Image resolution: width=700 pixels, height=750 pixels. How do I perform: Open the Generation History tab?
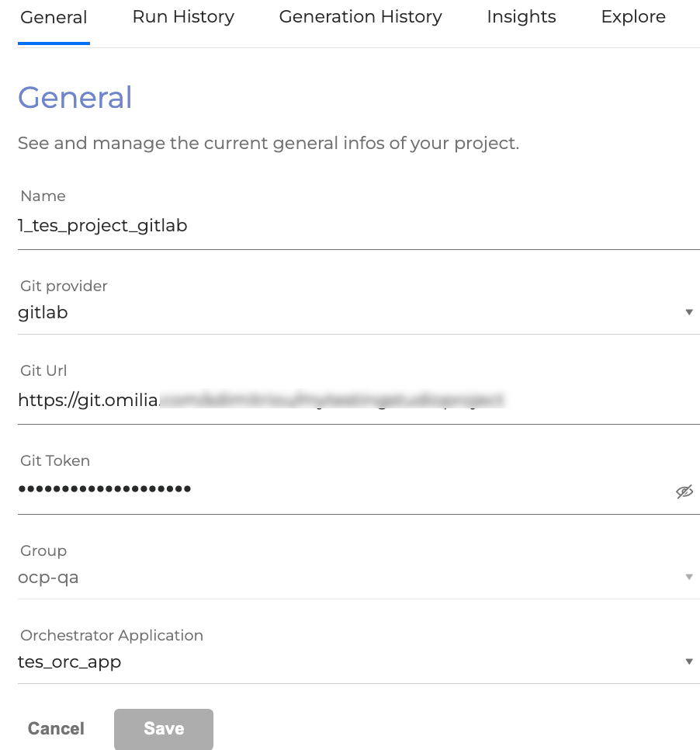coord(360,17)
